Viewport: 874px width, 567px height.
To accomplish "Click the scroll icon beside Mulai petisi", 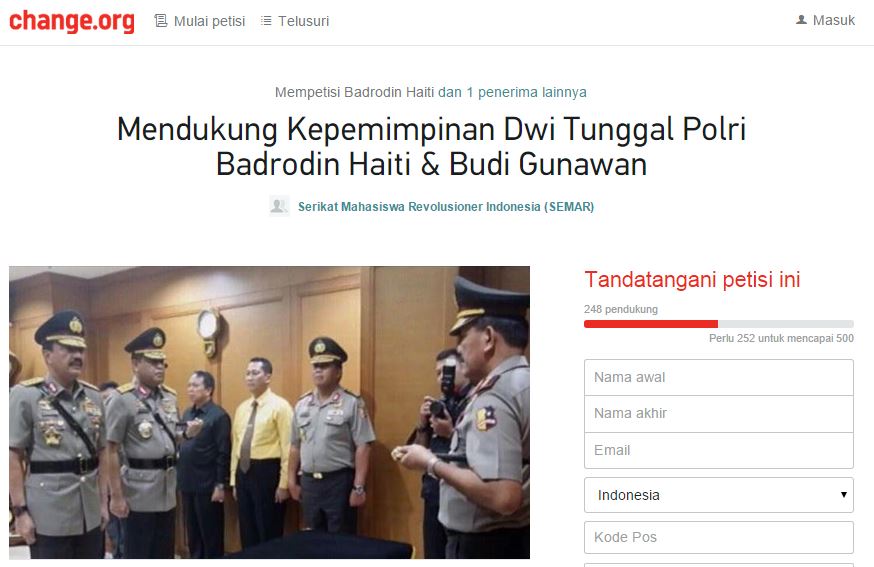I will [161, 21].
